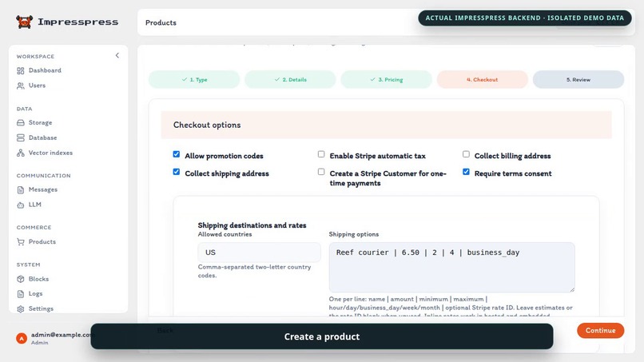Navigate to Storage link
644x362 pixels.
(40, 122)
